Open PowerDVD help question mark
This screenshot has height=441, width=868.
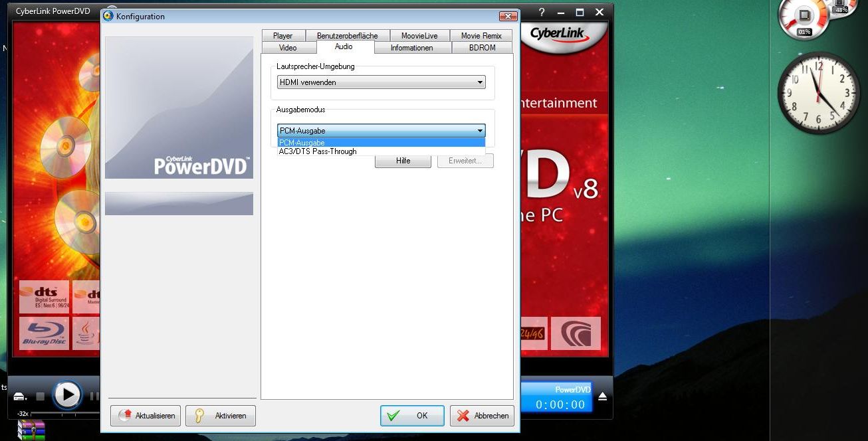coord(542,12)
